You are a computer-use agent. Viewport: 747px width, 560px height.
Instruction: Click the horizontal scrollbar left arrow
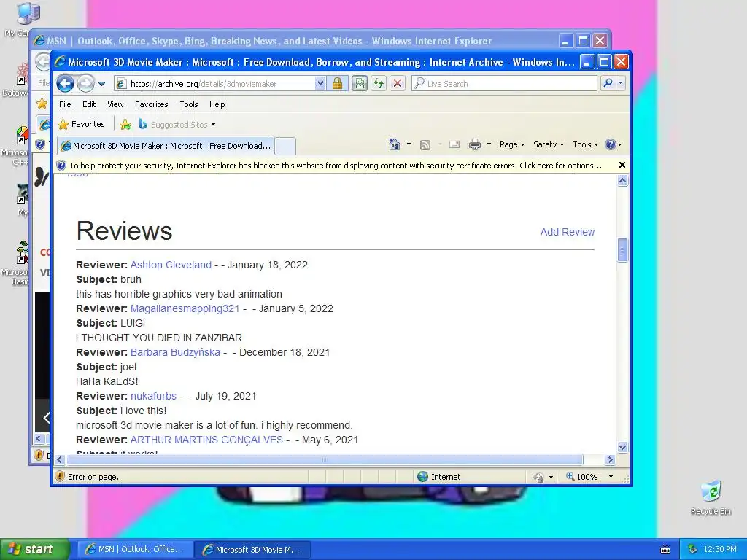pos(60,459)
